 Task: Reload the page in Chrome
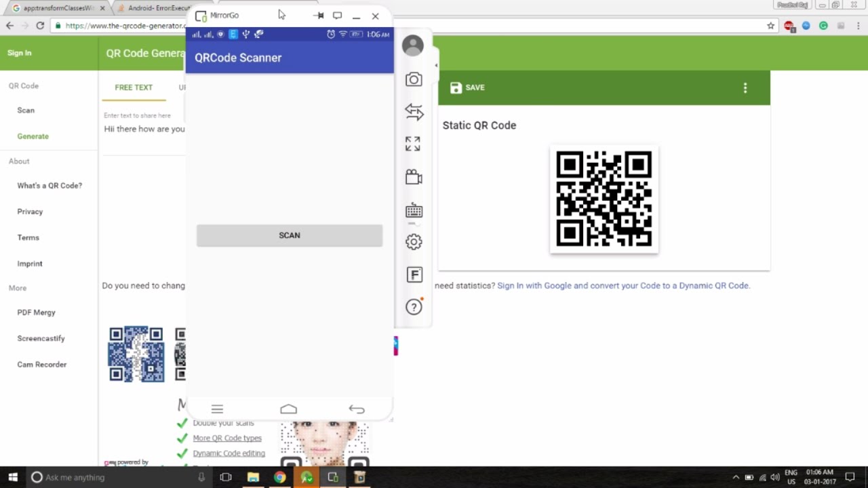40,26
